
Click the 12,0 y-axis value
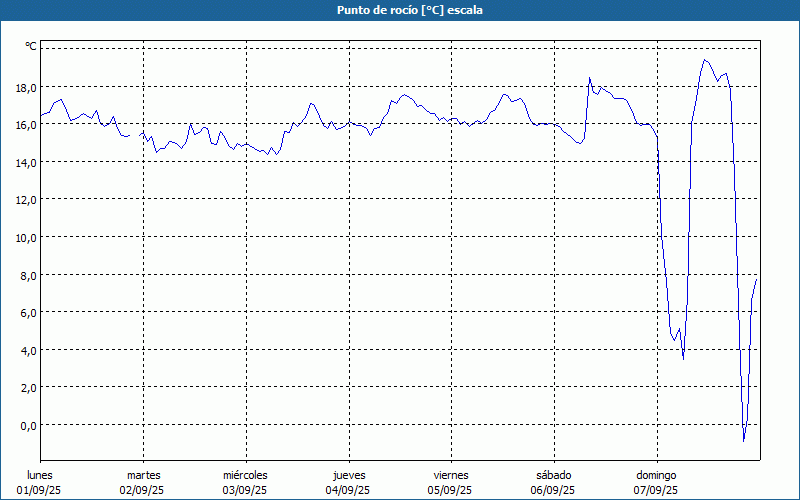tap(26, 199)
